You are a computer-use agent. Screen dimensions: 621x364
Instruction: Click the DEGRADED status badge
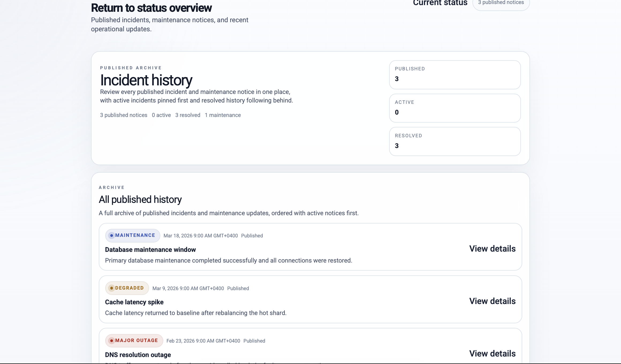tap(127, 288)
